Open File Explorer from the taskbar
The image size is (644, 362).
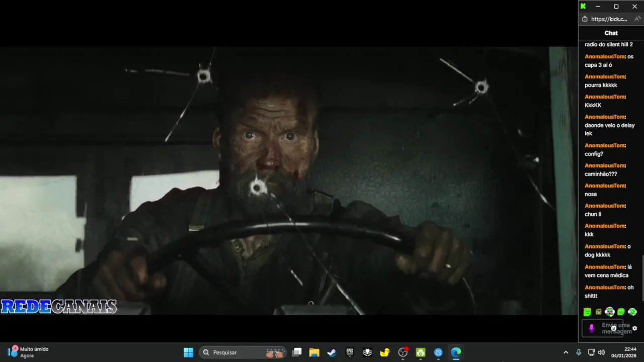point(314,352)
